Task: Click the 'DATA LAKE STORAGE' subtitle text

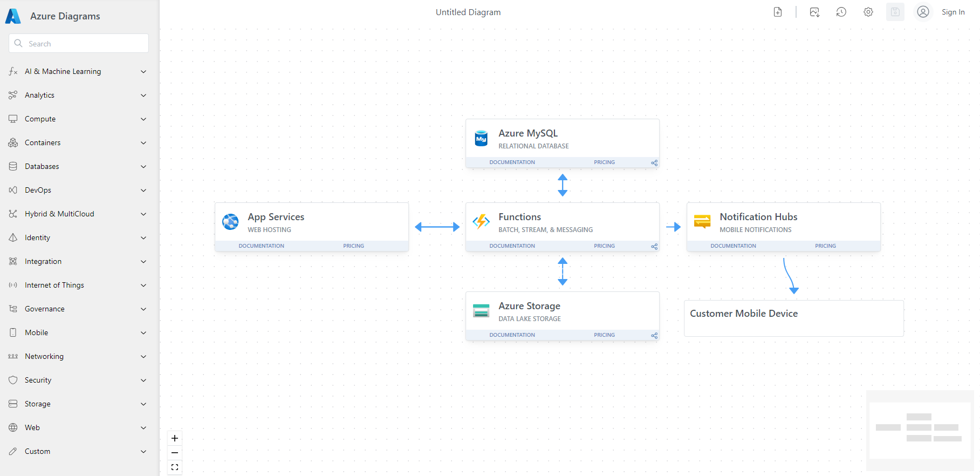Action: [530, 319]
